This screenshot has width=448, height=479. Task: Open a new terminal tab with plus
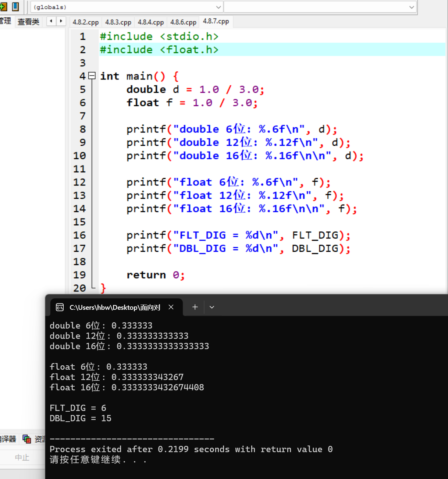click(x=195, y=307)
